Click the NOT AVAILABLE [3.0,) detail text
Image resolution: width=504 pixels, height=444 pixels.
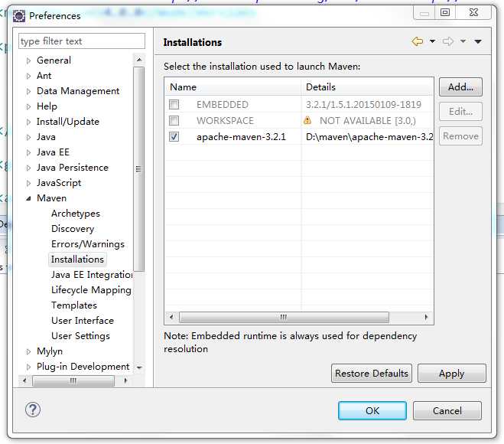(x=368, y=121)
